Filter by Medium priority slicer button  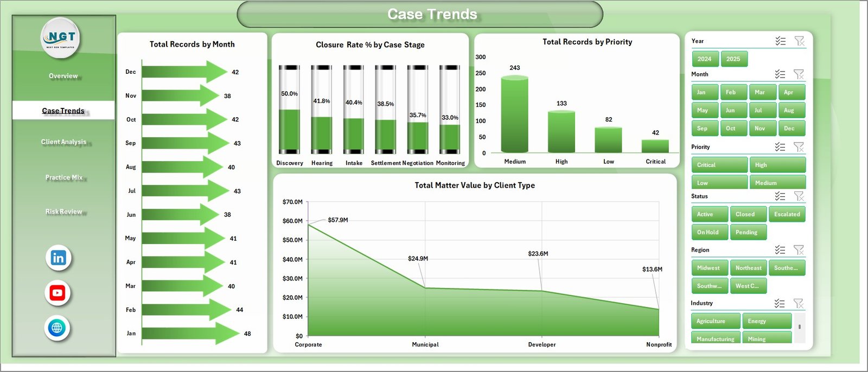(x=777, y=182)
